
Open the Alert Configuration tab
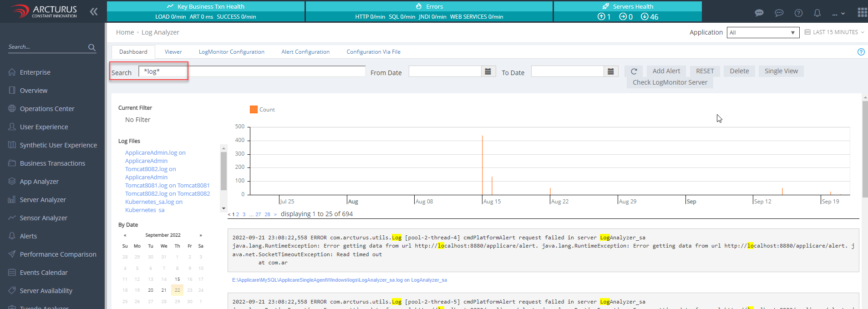(305, 52)
